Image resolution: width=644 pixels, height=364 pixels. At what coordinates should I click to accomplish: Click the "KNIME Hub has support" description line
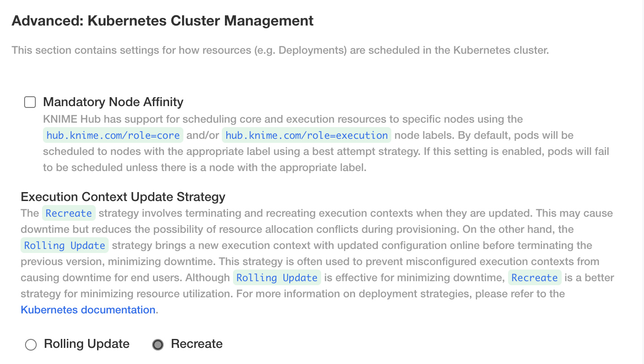pyautogui.click(x=283, y=119)
